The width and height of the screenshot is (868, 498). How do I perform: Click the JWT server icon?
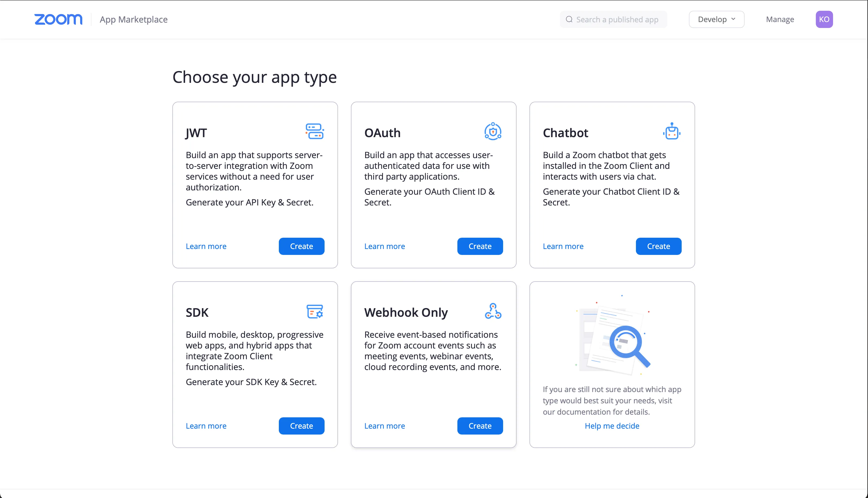click(x=315, y=131)
